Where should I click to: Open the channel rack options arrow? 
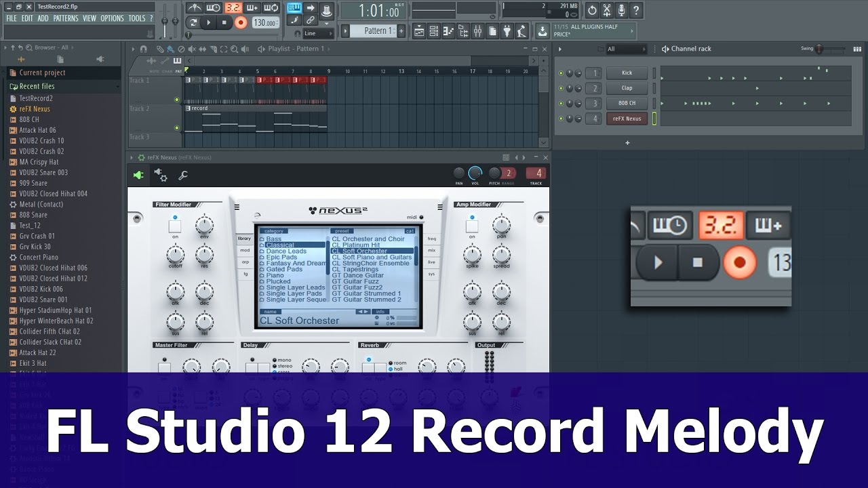pyautogui.click(x=559, y=49)
